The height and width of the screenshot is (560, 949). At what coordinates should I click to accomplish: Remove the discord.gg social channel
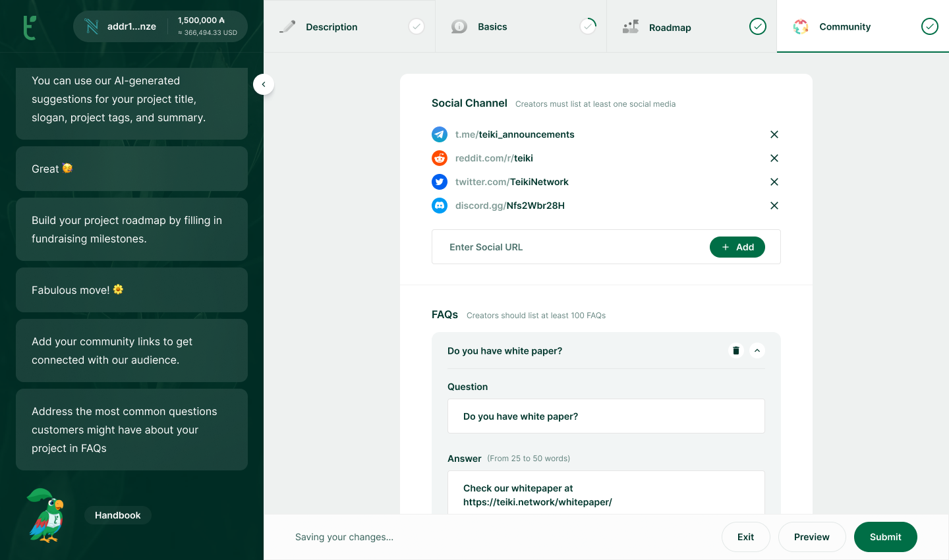click(x=774, y=206)
